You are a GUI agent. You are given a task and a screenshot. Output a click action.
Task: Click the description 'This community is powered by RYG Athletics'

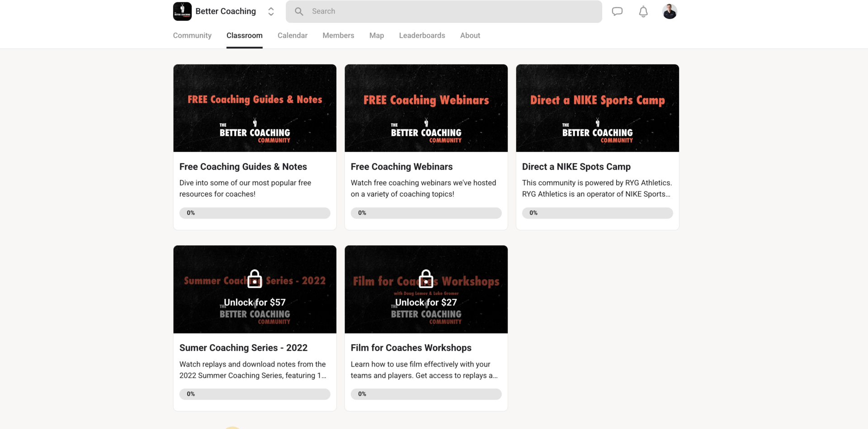tap(597, 188)
